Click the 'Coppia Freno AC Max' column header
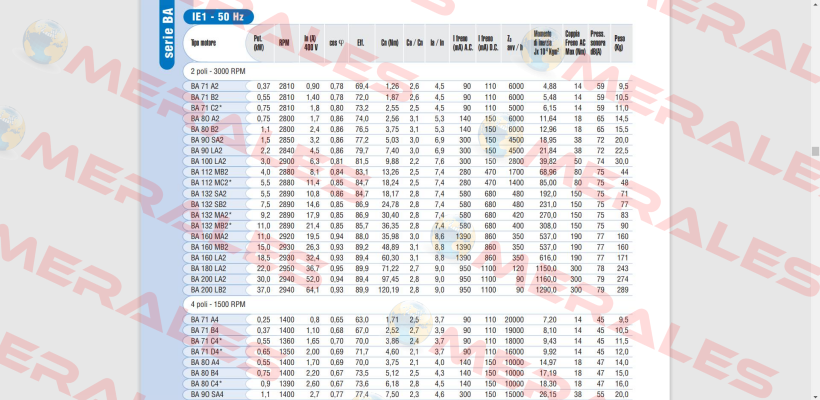The image size is (820, 400). coord(575,43)
